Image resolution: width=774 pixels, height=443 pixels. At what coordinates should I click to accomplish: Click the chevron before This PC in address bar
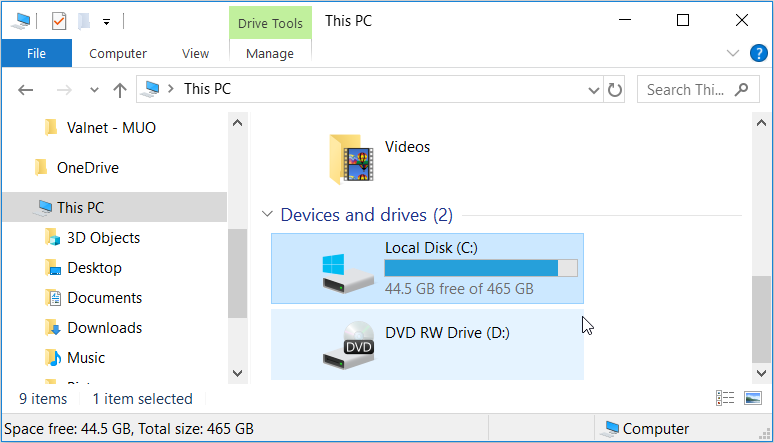point(171,89)
